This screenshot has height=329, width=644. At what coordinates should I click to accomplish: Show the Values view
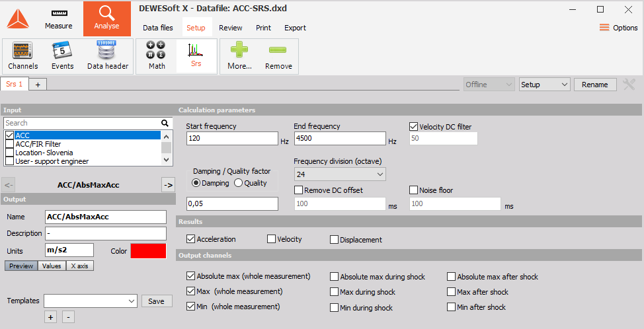52,266
